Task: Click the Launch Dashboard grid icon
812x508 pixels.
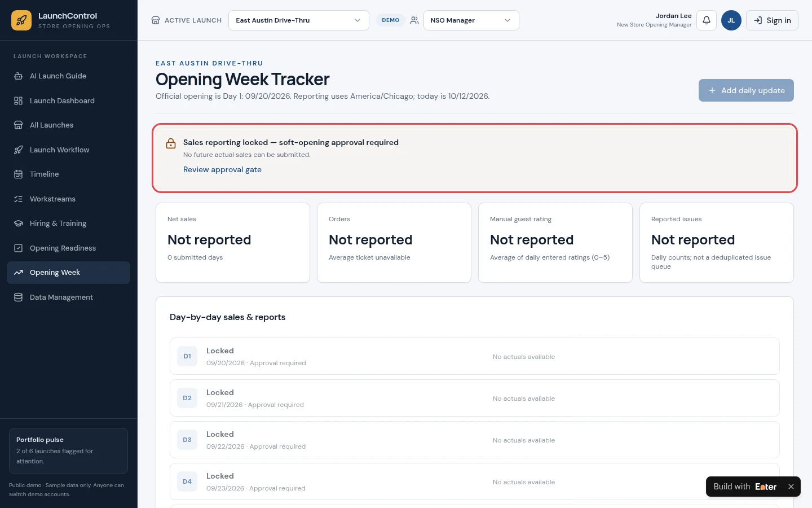Action: click(x=18, y=100)
